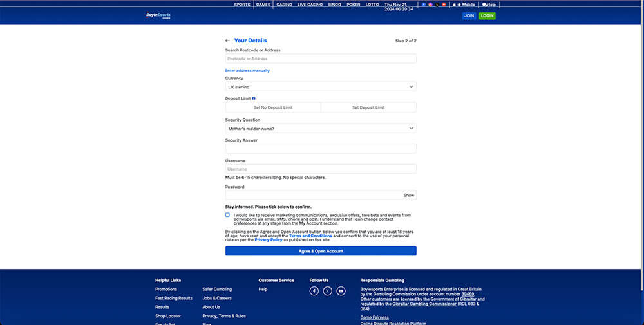Click Enter address manually link
Screen dimensions: 644x325
247,71
